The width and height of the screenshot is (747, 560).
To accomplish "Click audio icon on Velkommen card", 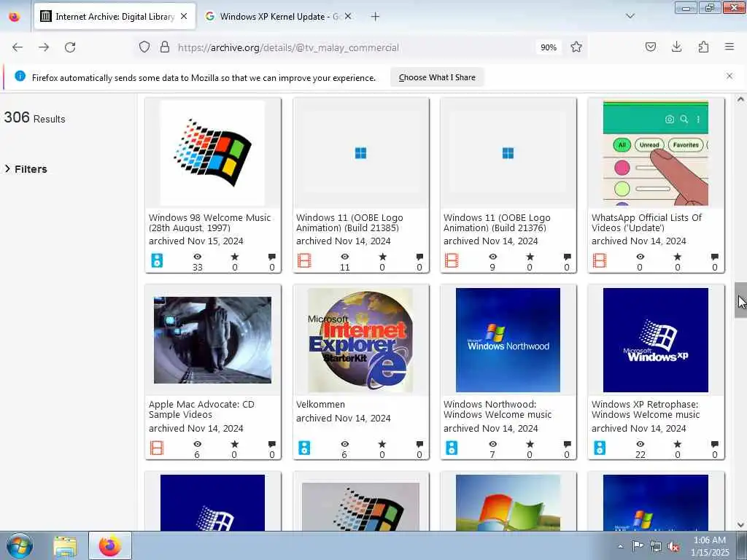I will pos(304,448).
